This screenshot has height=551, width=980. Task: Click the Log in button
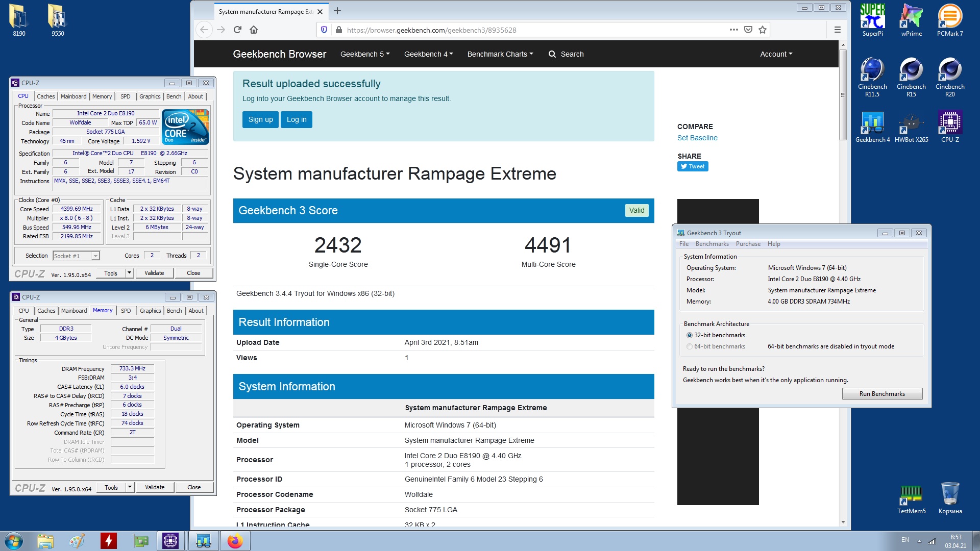pyautogui.click(x=297, y=119)
